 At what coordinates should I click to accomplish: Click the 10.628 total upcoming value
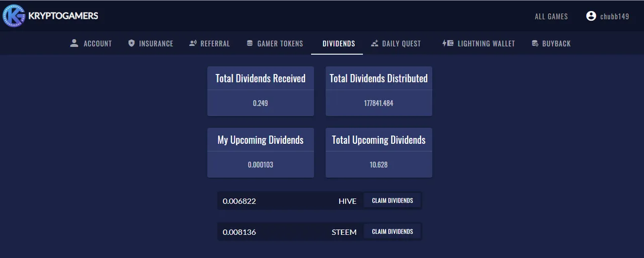(379, 164)
